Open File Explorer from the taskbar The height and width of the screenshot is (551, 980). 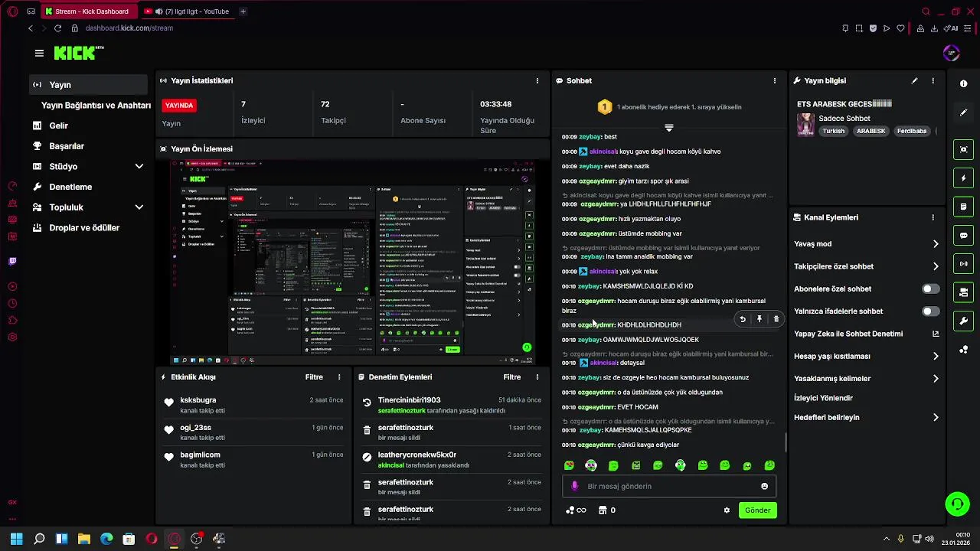coord(84,539)
